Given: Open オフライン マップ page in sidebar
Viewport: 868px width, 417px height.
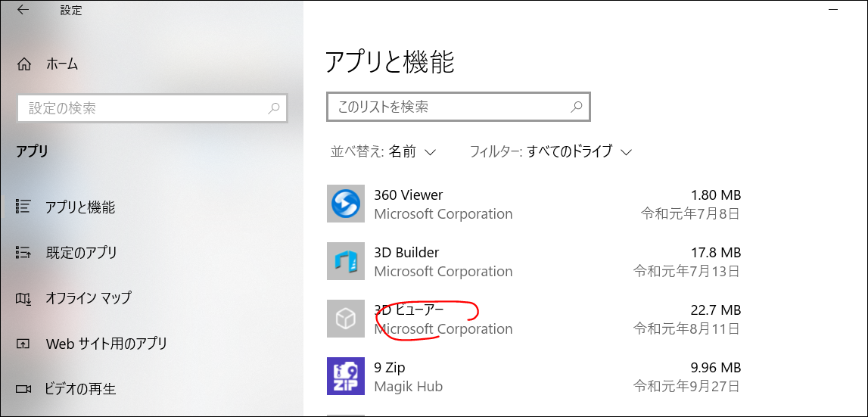Looking at the screenshot, I should point(89,298).
